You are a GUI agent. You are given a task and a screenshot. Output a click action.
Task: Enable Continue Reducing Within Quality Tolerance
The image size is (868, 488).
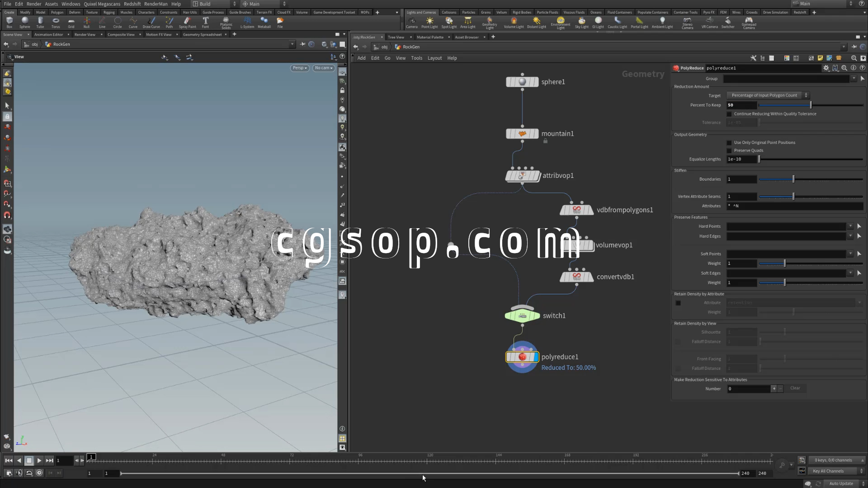pyautogui.click(x=729, y=114)
